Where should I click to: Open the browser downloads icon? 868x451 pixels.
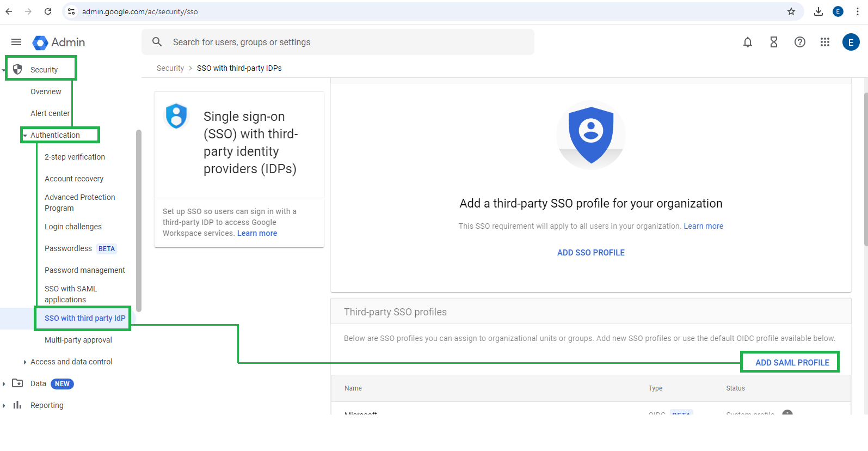tap(818, 11)
